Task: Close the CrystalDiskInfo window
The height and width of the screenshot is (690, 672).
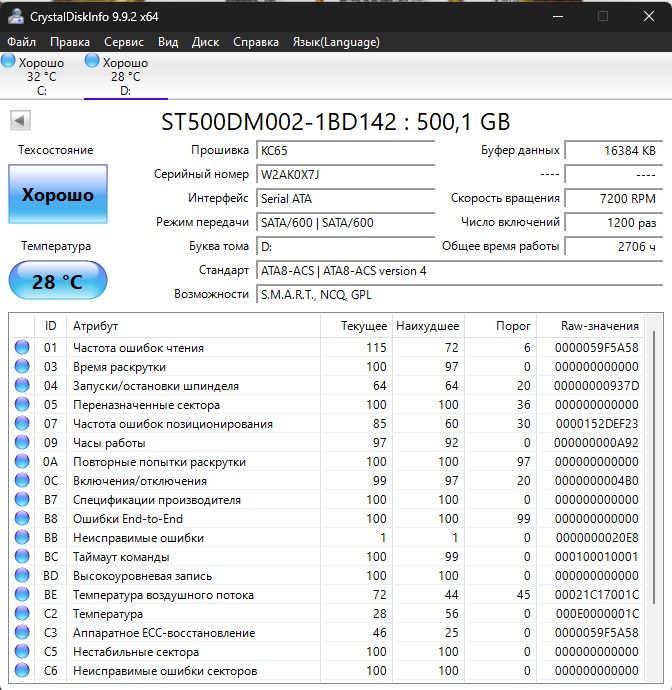Action: click(x=649, y=16)
